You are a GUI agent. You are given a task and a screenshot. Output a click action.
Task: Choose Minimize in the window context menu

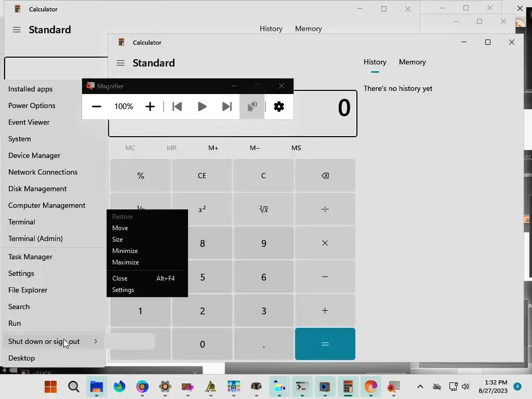[147, 251]
